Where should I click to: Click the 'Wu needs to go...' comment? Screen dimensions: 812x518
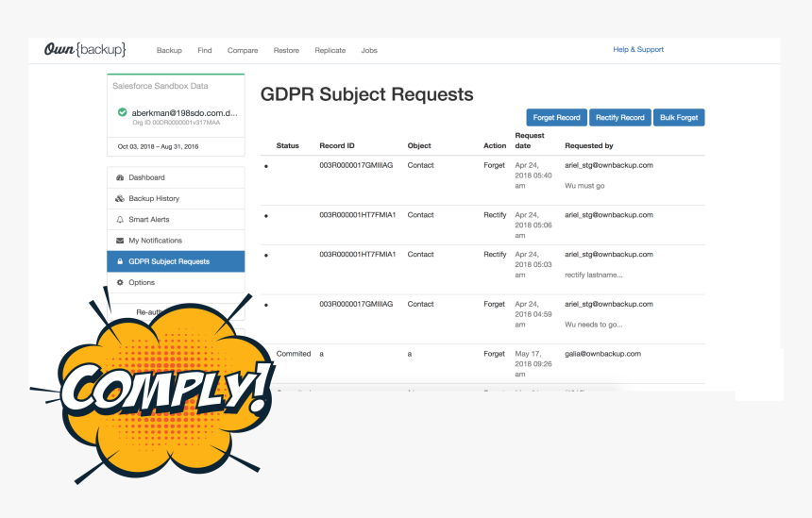point(594,325)
